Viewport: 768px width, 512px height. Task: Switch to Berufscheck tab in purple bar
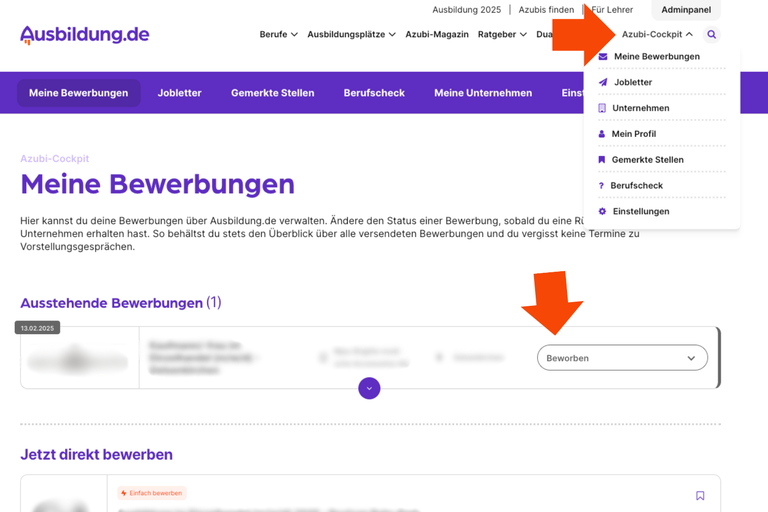pos(374,93)
